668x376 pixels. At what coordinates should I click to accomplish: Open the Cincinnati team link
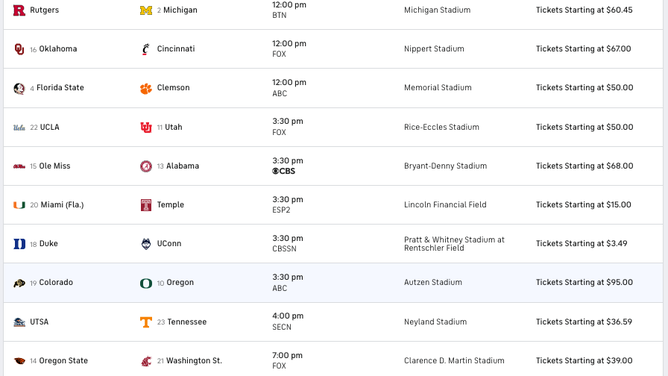pyautogui.click(x=176, y=49)
